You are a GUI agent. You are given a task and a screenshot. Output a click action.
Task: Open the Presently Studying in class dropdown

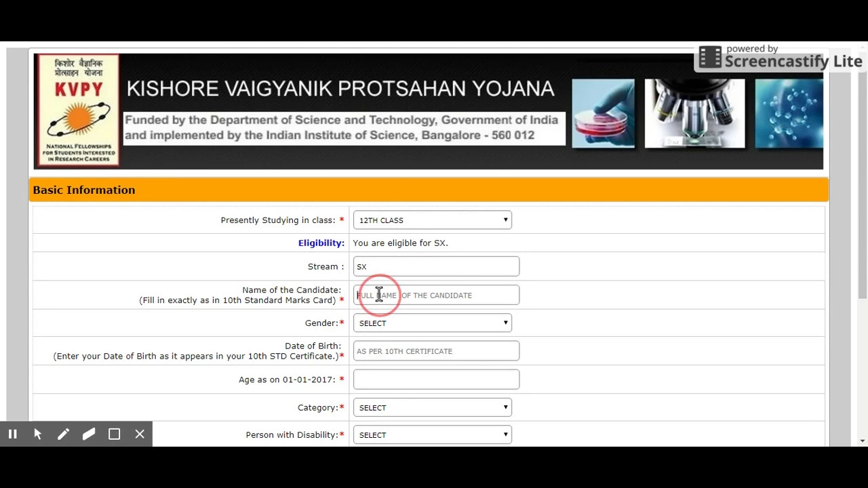point(433,220)
